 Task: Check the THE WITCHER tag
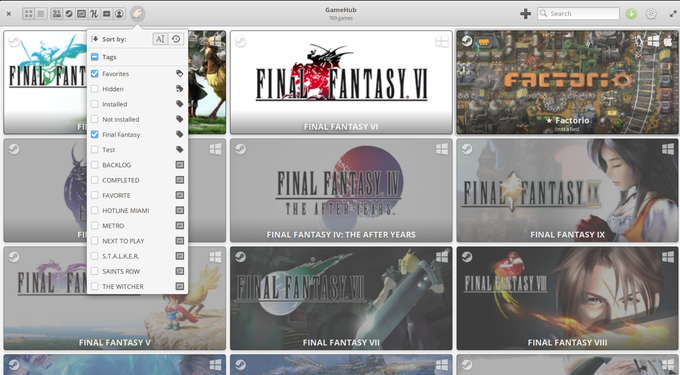[95, 286]
